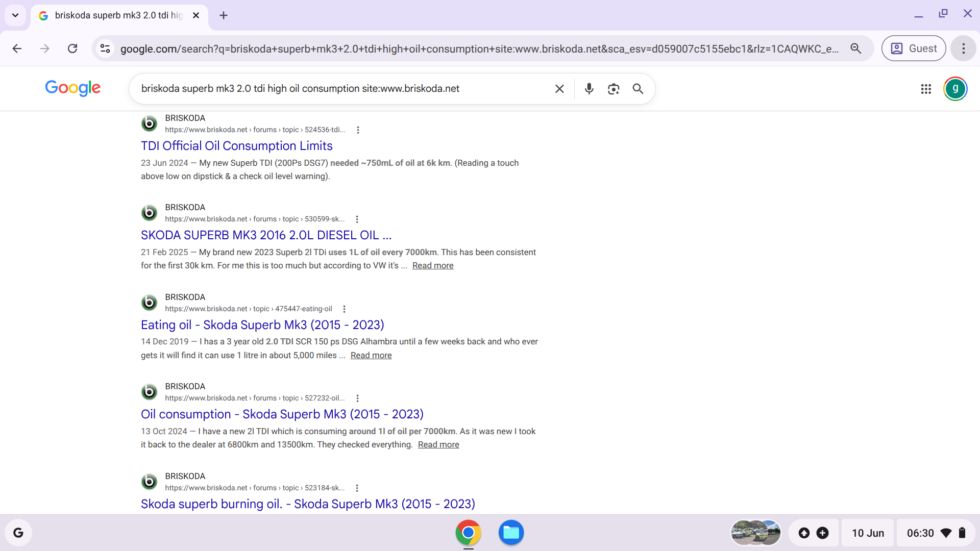Open Oil consumption - Skoda Superb Mk3 result
The width and height of the screenshot is (980, 551).
pos(282,414)
